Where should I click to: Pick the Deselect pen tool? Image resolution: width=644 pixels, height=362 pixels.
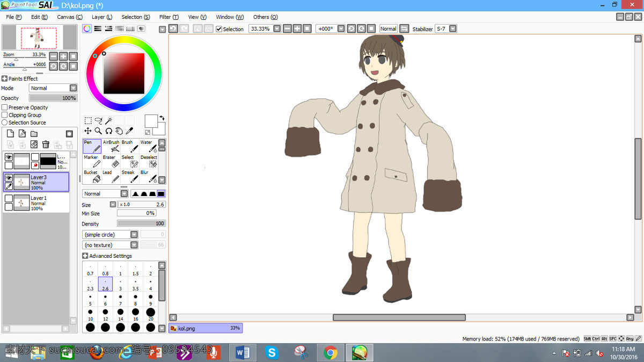click(x=149, y=161)
